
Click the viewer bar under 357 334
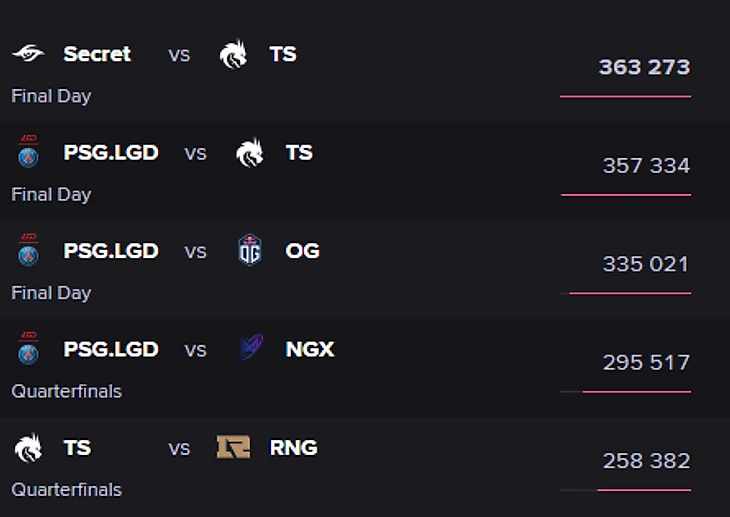pyautogui.click(x=626, y=195)
